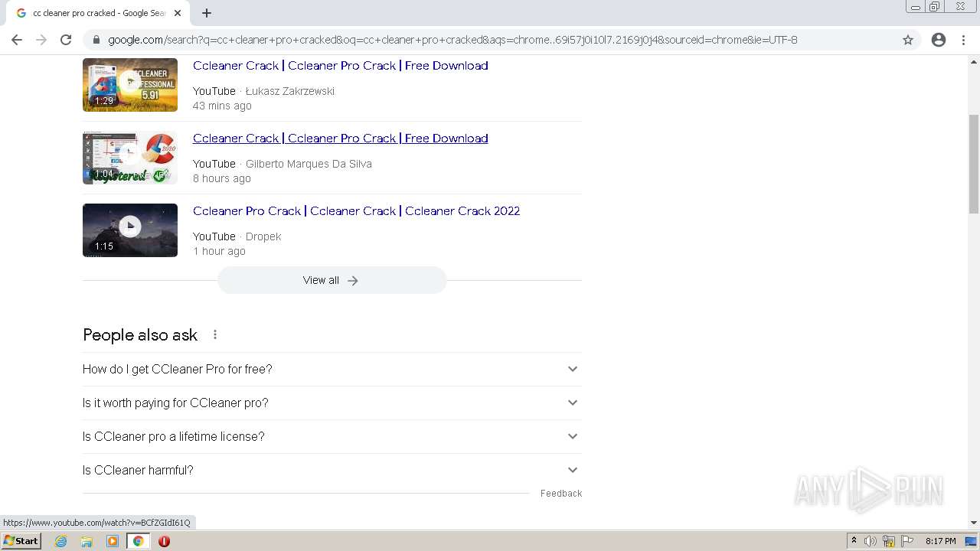Open Gilberto Marques Da Silva's video link
Image resolution: width=980 pixels, height=551 pixels.
tap(340, 139)
